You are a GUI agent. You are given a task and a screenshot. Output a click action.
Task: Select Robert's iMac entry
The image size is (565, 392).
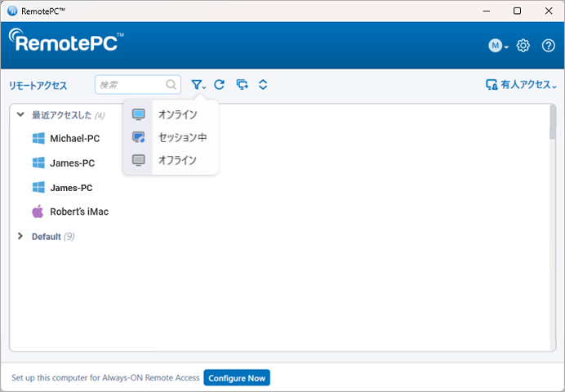[79, 212]
